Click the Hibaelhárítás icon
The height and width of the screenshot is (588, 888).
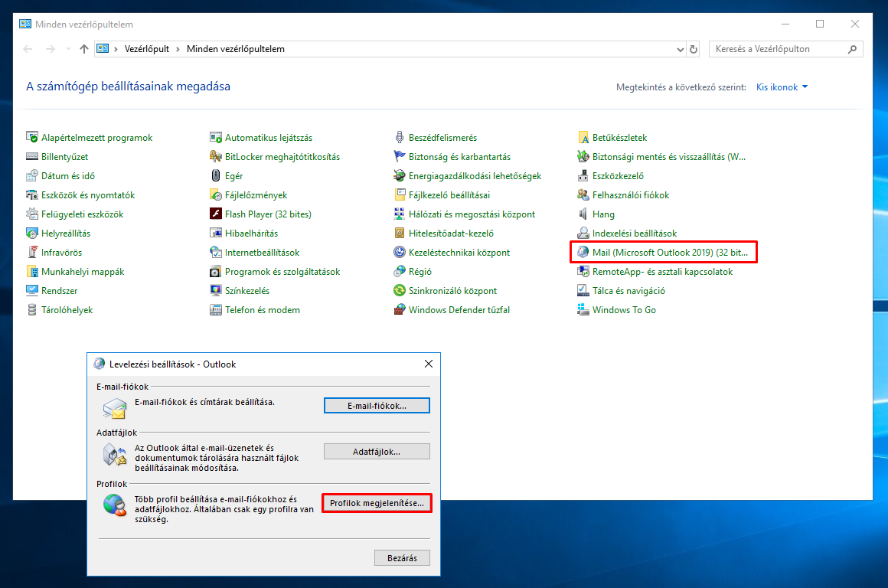tap(216, 233)
